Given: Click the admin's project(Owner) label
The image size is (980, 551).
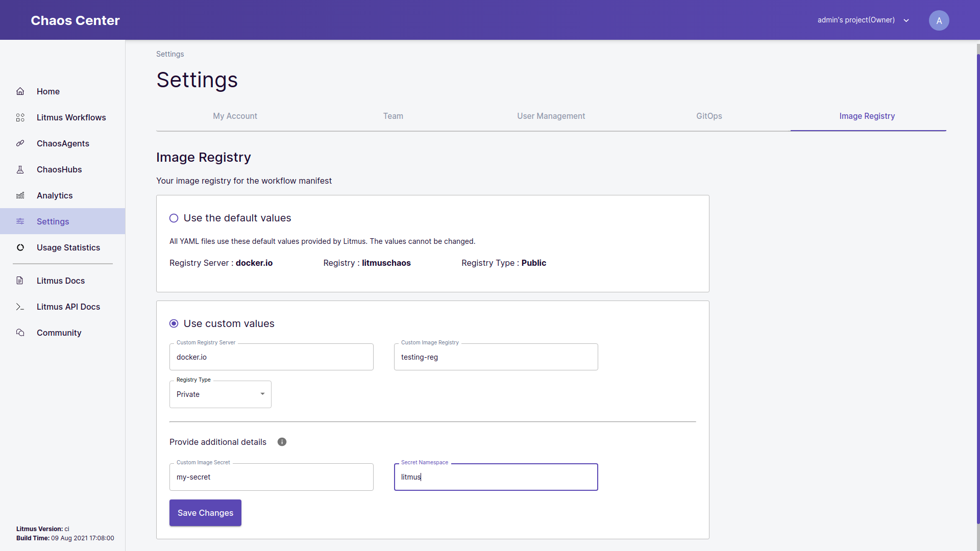Looking at the screenshot, I should click(x=856, y=20).
